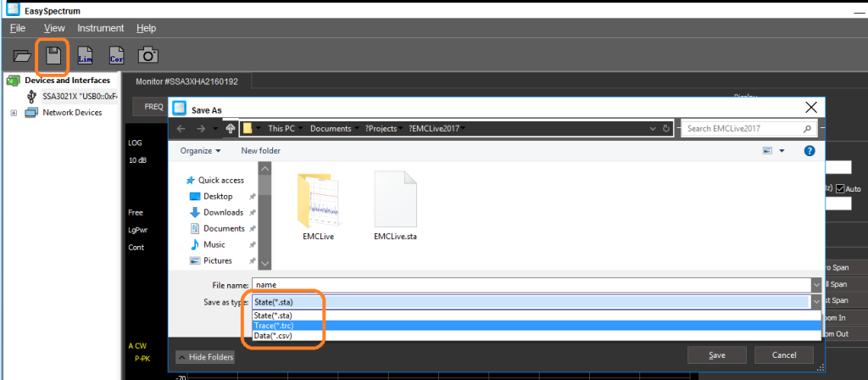Open the Organize dropdown

[200, 150]
